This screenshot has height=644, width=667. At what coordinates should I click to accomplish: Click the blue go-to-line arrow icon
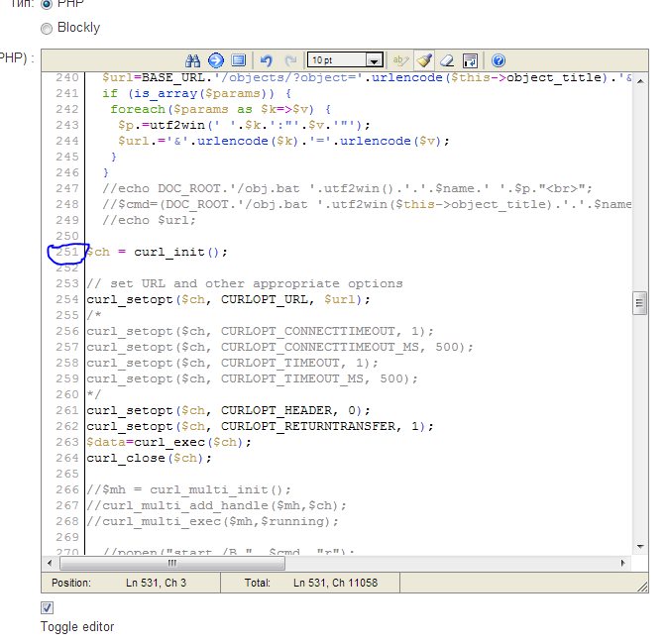pyautogui.click(x=216, y=60)
